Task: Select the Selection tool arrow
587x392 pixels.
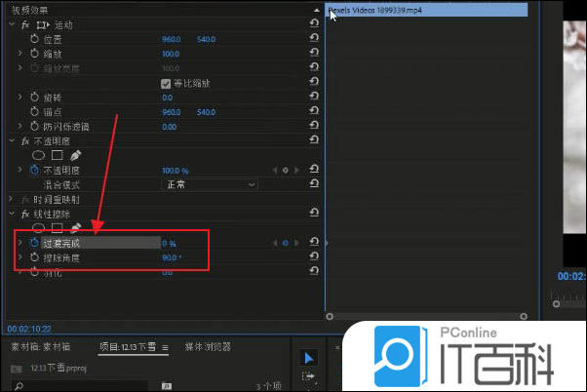Action: (308, 358)
